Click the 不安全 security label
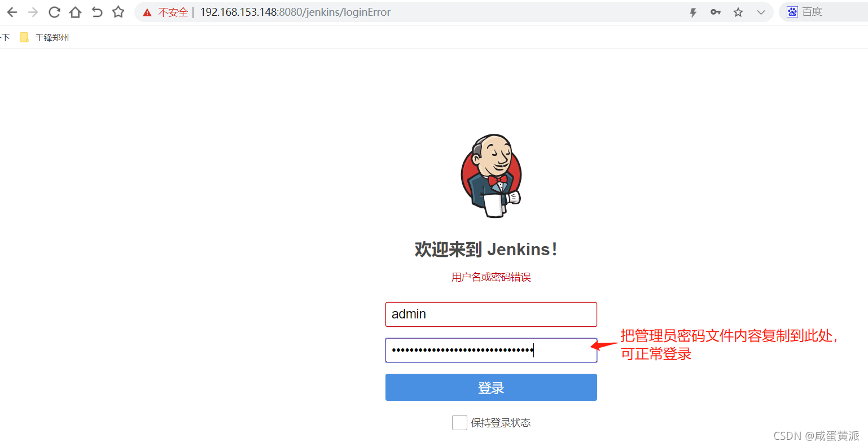The image size is (868, 446). click(x=173, y=12)
